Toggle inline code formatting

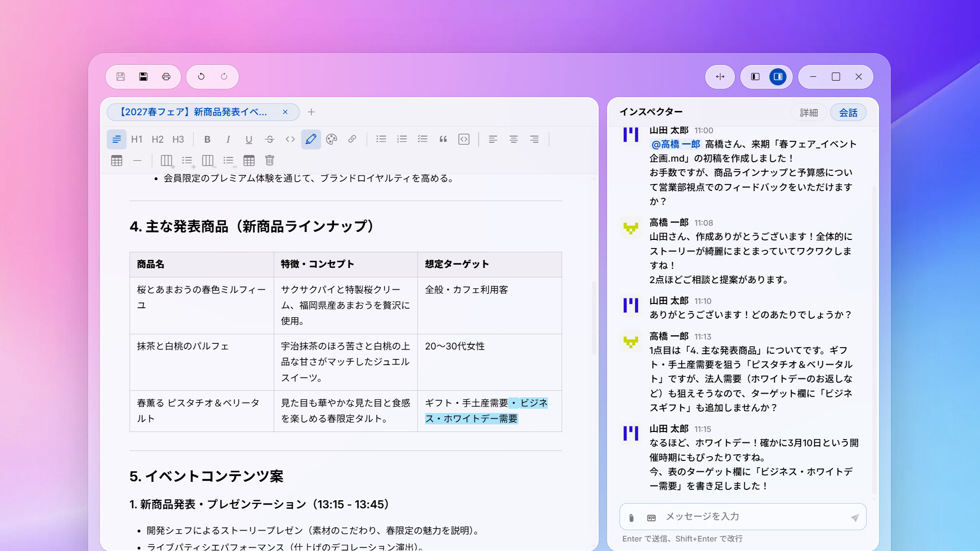[290, 139]
